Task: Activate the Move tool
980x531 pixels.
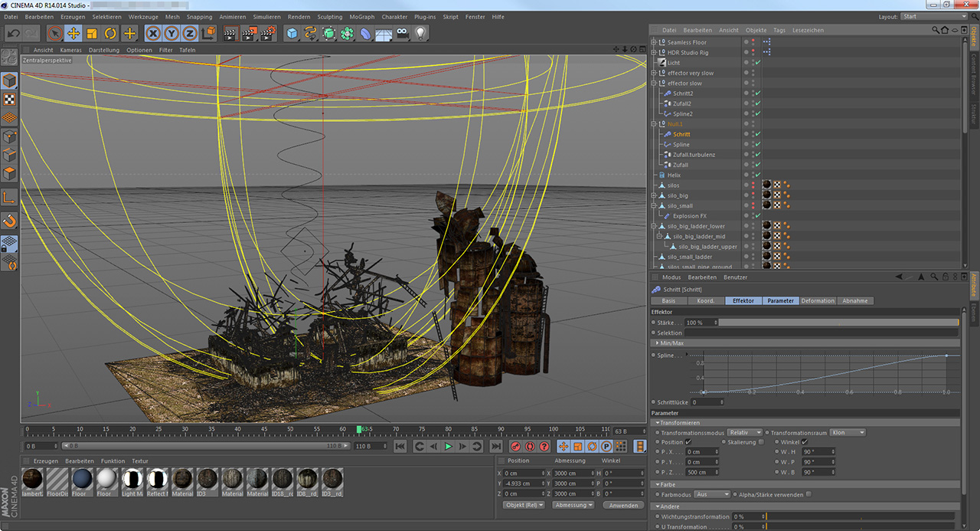Action: click(x=73, y=33)
